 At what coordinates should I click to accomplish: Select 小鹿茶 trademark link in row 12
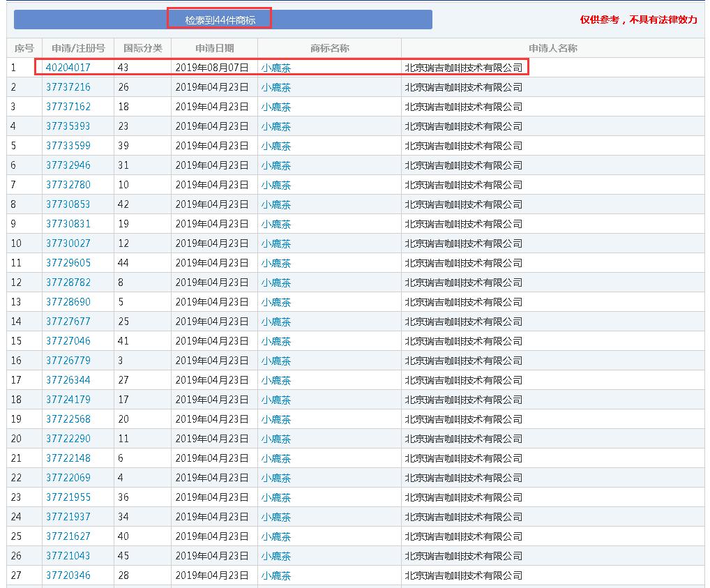click(275, 282)
